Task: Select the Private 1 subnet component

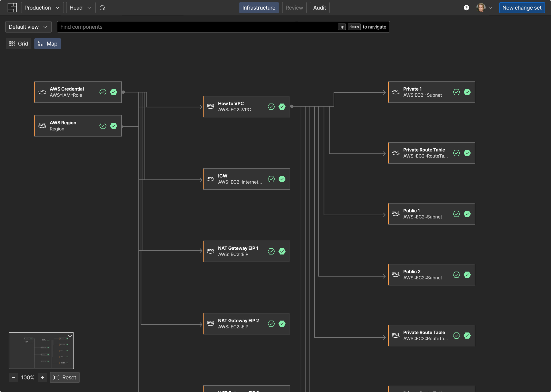Action: point(431,92)
